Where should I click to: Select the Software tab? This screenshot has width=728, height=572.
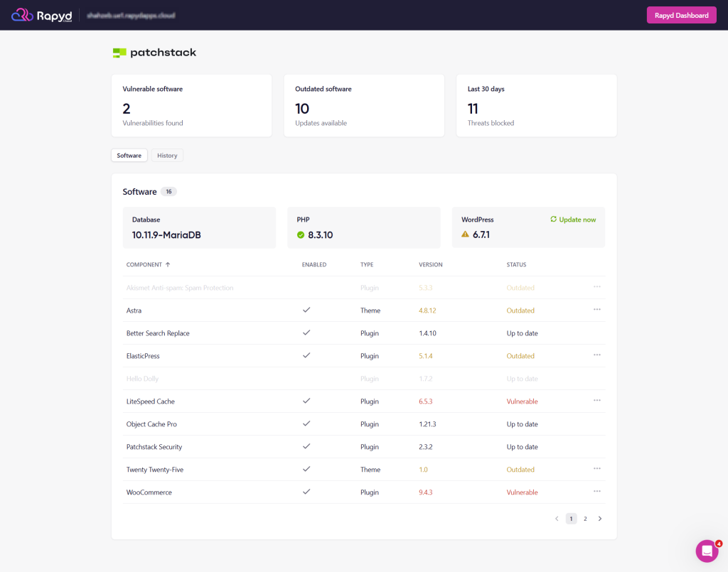pyautogui.click(x=129, y=155)
